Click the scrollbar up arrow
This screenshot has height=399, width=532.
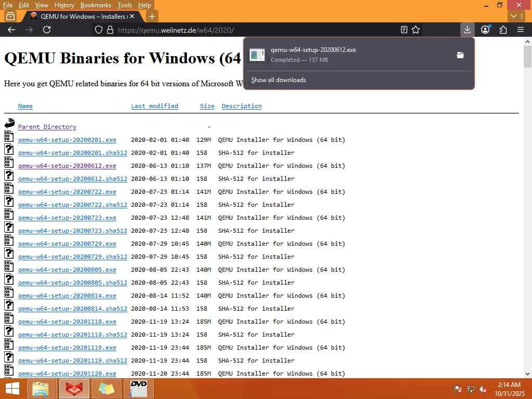[x=527, y=42]
